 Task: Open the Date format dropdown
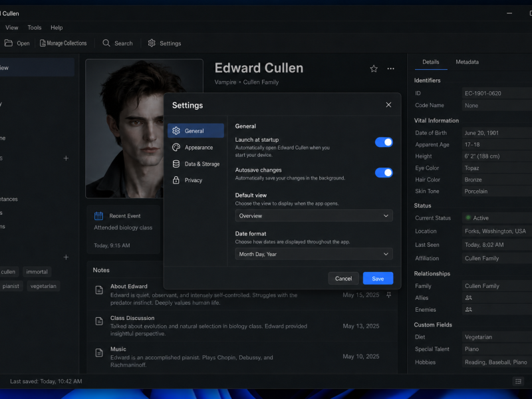pyautogui.click(x=314, y=254)
